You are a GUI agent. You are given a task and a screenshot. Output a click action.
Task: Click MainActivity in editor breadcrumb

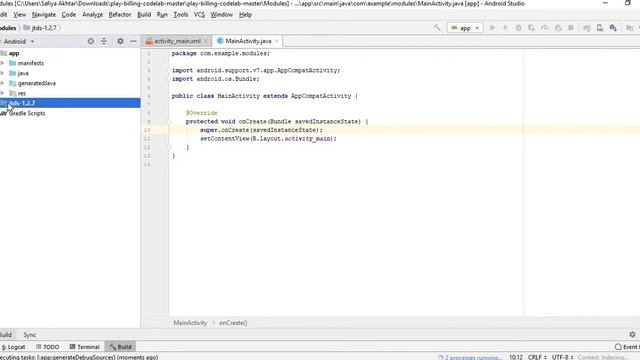pyautogui.click(x=190, y=322)
